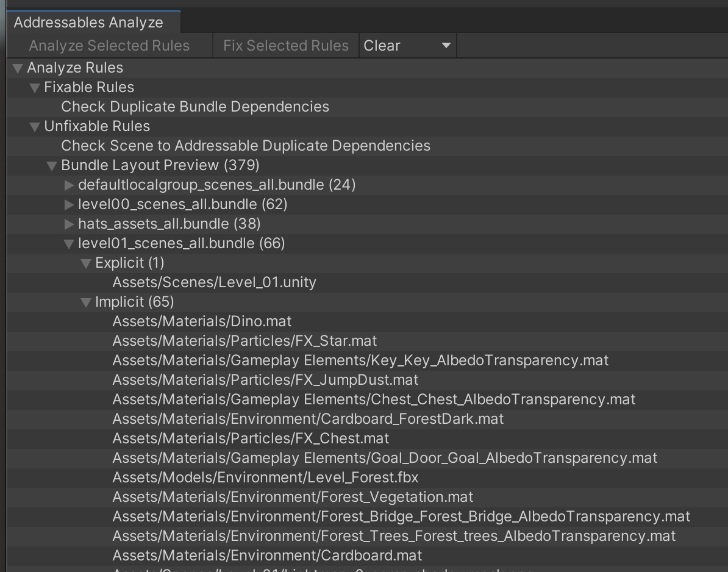
Task: Select the Dino.mat material entry
Action: point(202,321)
